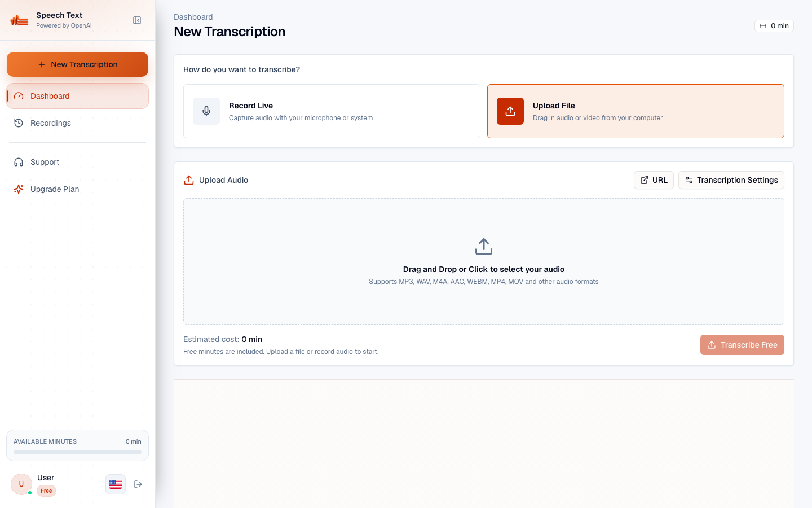Viewport: 812px width, 508px height.
Task: Select the Upload File option card
Action: tap(636, 111)
